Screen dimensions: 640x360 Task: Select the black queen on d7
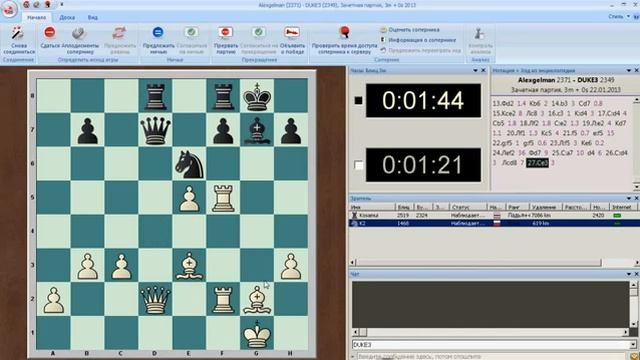[x=155, y=130]
